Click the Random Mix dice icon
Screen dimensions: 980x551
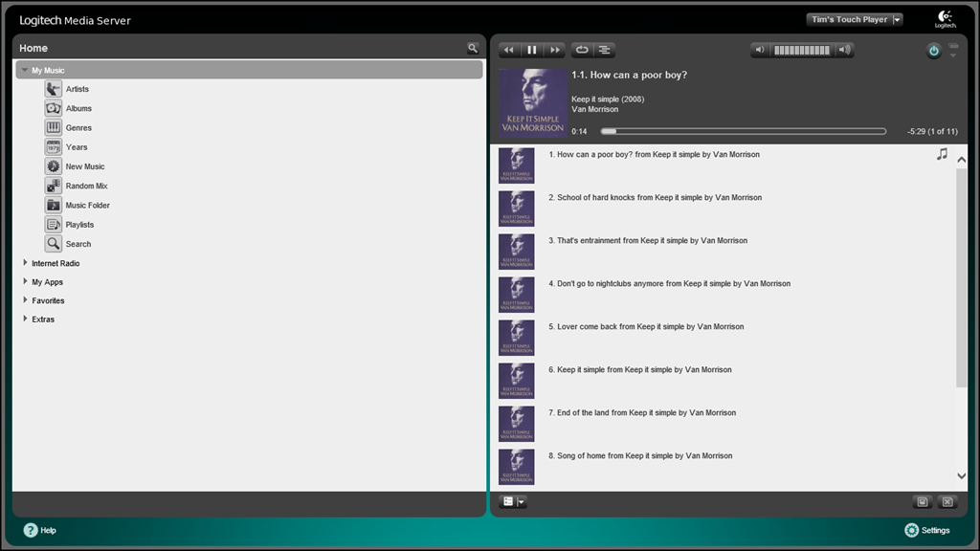point(54,186)
